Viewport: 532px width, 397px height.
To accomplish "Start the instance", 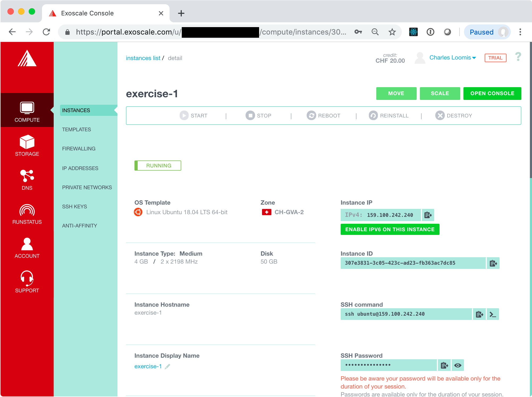I will tap(193, 116).
